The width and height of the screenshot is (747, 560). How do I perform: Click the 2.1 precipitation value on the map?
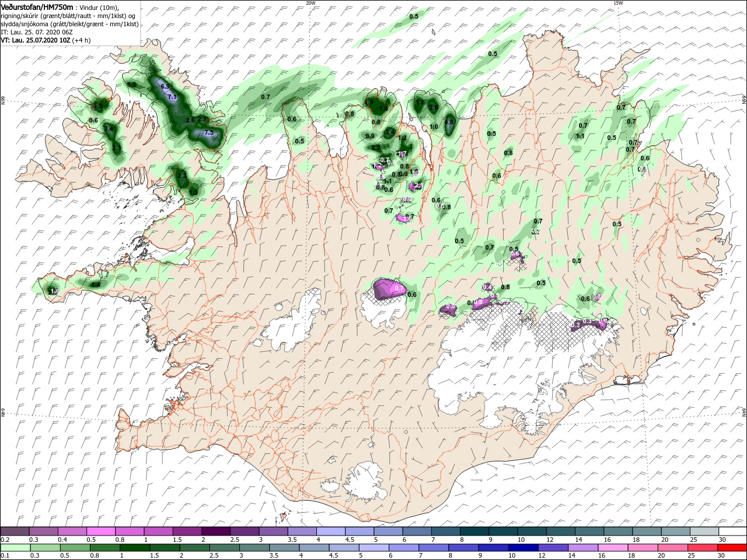(x=117, y=149)
